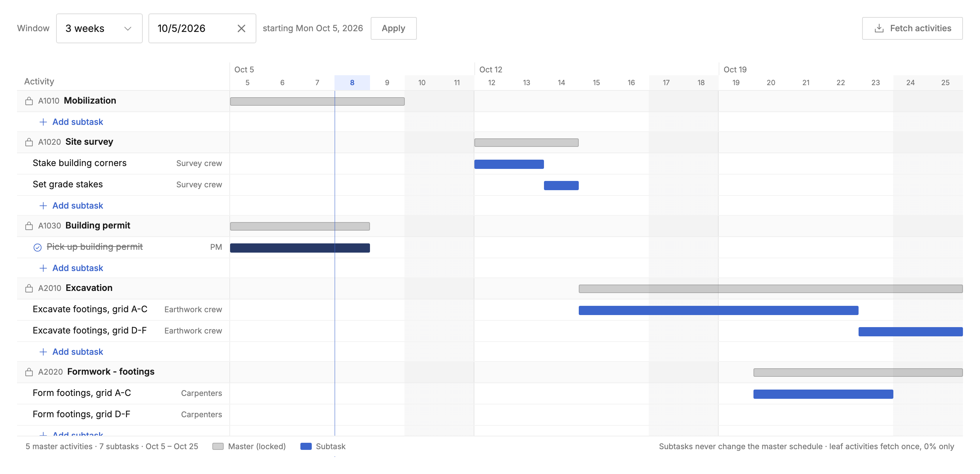Clear the start date with the X icon
This screenshot has height=474, width=980.
click(x=241, y=28)
